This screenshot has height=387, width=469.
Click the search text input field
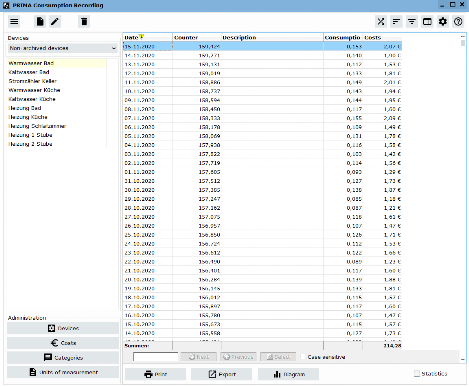[x=155, y=357]
